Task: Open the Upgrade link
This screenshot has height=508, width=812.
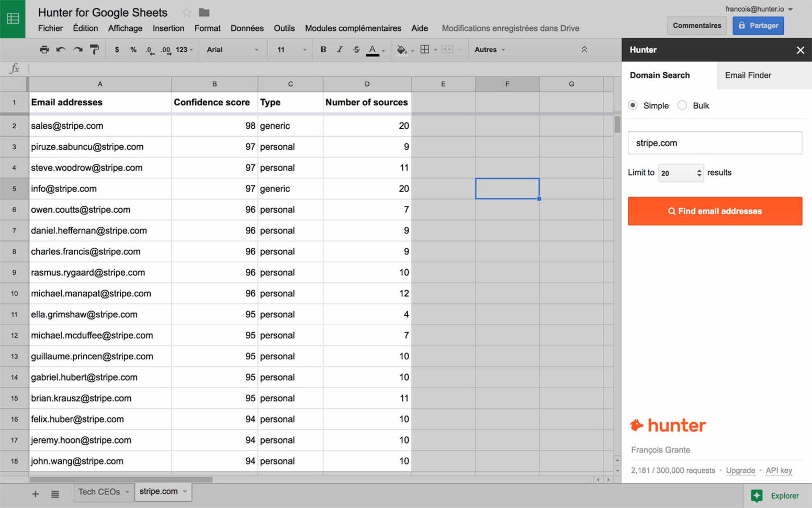Action: pyautogui.click(x=740, y=470)
